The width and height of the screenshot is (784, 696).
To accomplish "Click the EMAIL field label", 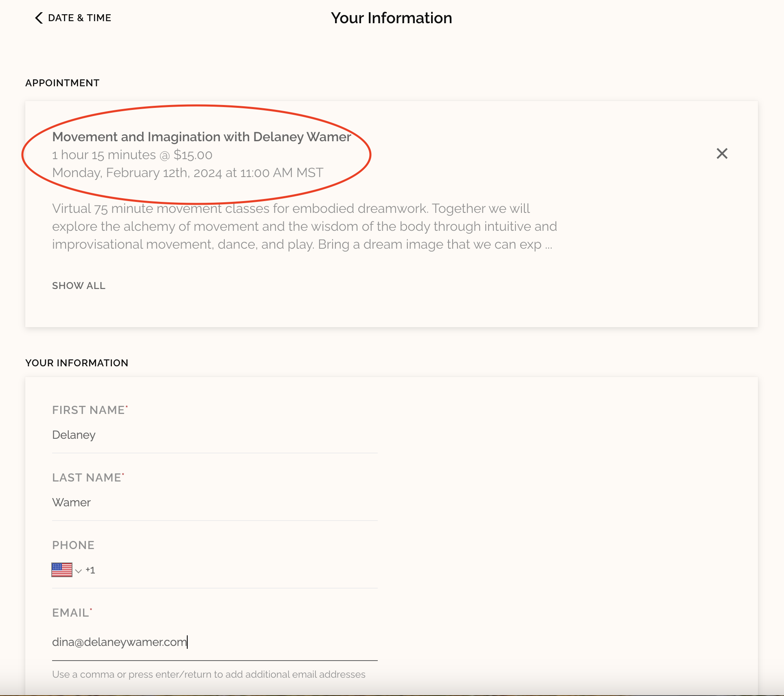I will pyautogui.click(x=71, y=613).
